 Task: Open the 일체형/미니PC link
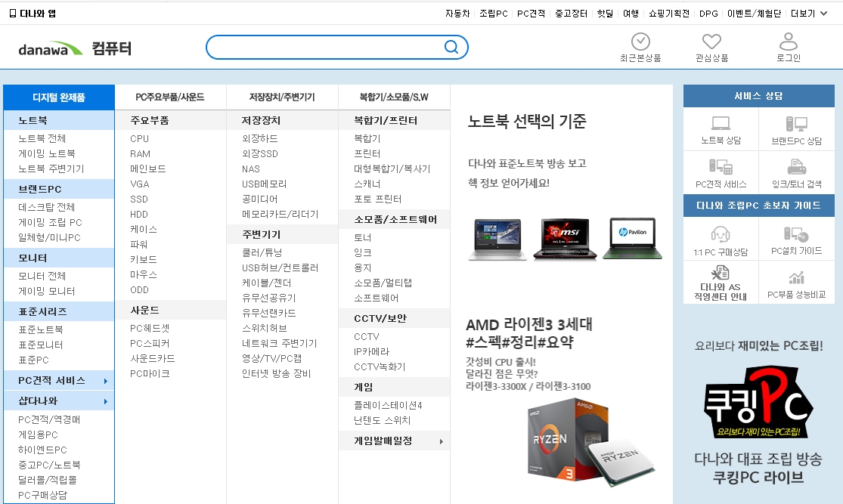click(x=49, y=237)
